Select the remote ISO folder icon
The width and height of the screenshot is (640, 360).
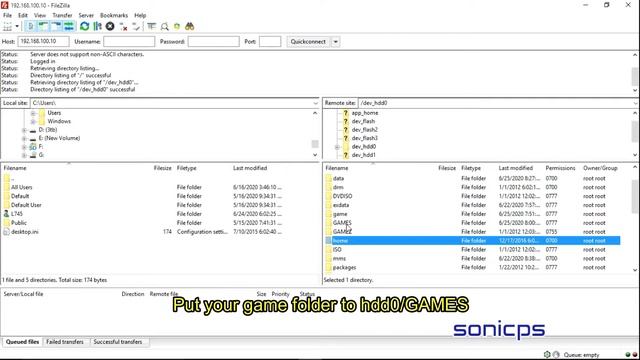click(x=329, y=250)
